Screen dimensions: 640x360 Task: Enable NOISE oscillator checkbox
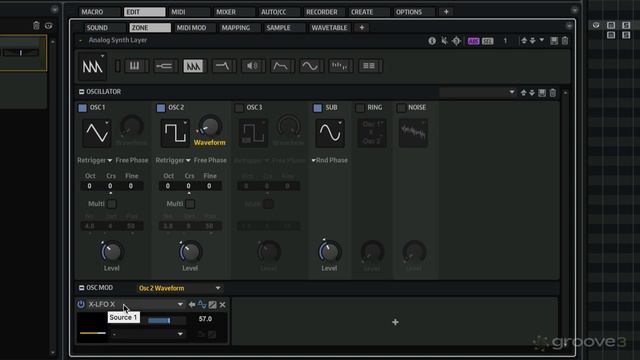click(x=401, y=108)
